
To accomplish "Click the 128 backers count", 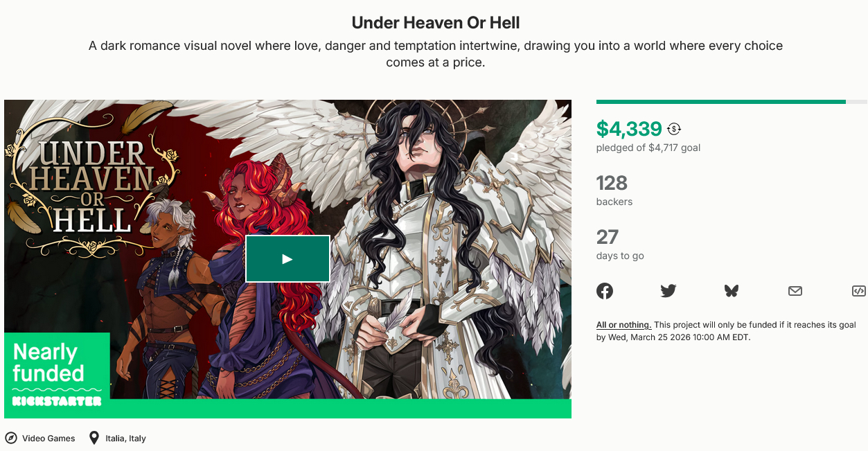I will point(612,183).
